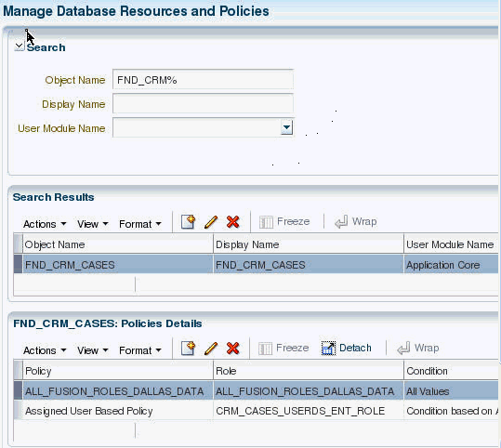Open the User Module Name dropdown
Viewport: 501px width, 448px height.
(286, 127)
